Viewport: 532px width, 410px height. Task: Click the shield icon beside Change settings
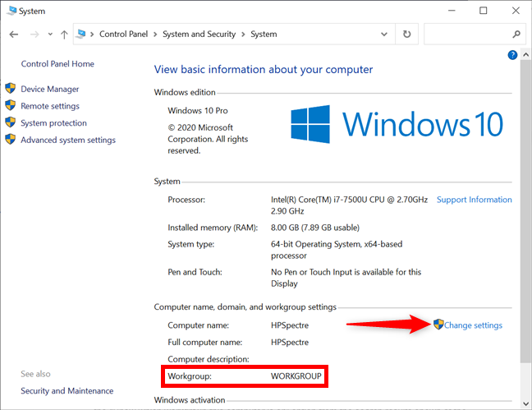438,325
